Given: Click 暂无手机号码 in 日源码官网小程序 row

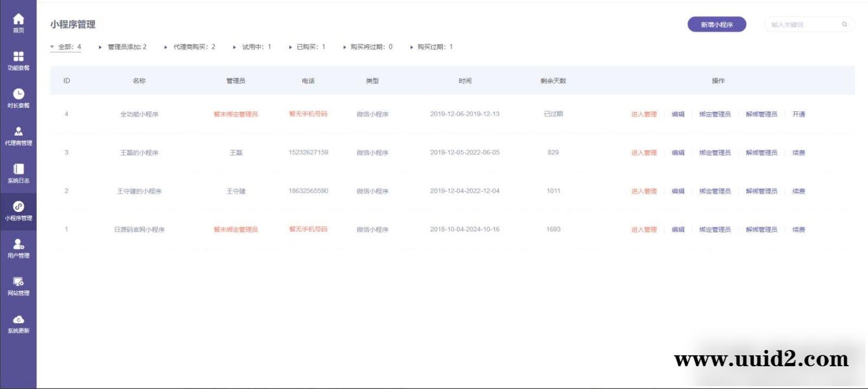Looking at the screenshot, I should (x=308, y=229).
